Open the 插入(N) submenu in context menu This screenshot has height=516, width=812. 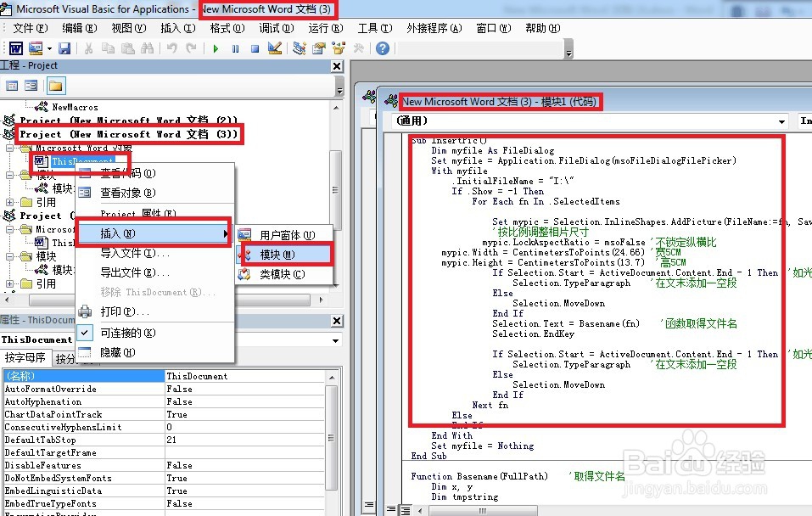(x=154, y=233)
